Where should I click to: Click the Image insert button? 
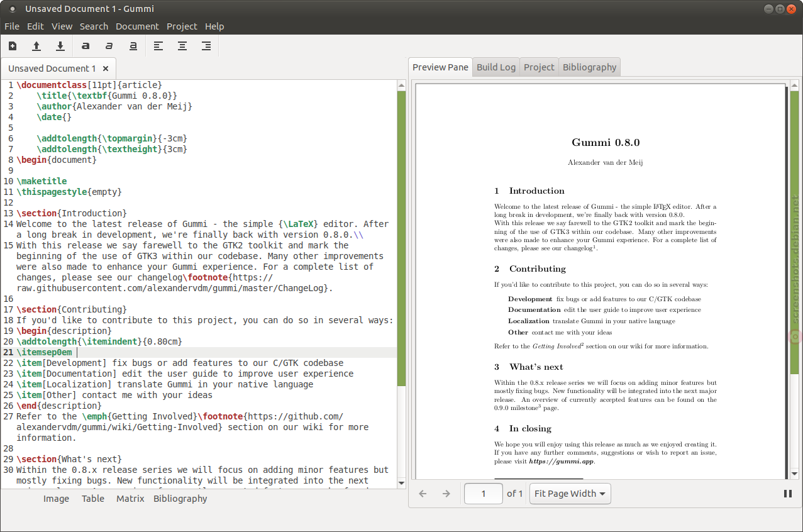pos(56,499)
